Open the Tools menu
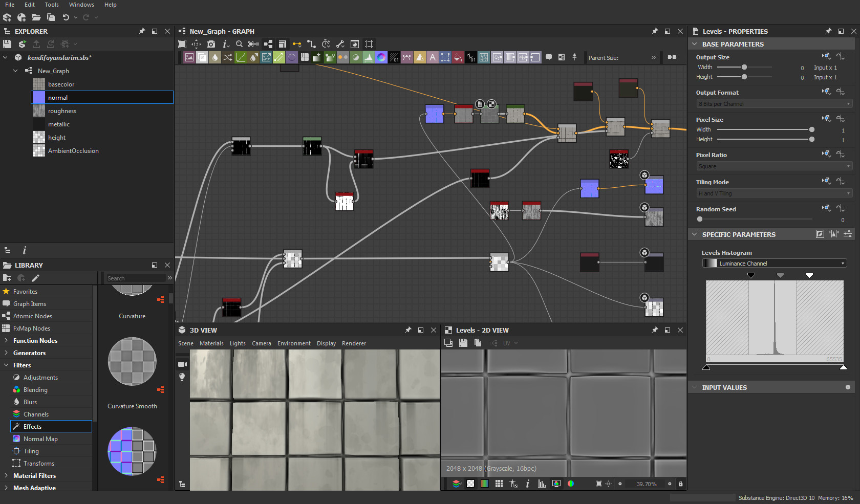 coord(51,5)
